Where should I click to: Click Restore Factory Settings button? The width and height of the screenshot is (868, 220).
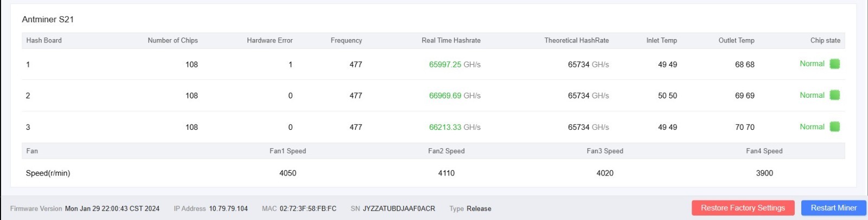click(x=743, y=208)
